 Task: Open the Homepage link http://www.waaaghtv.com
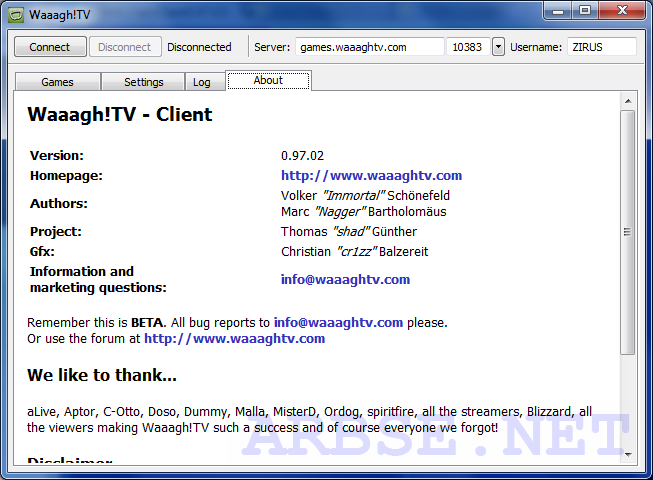pyautogui.click(x=371, y=176)
